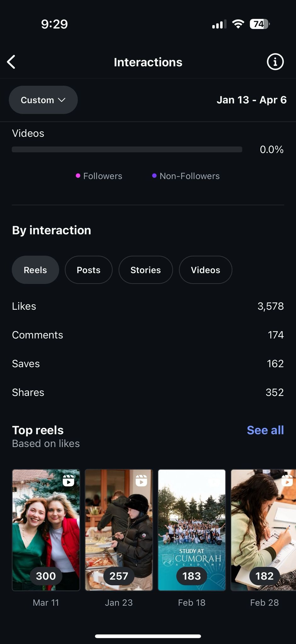This screenshot has height=644, width=296.
Task: Tap the back arrow icon
Action: (11, 62)
